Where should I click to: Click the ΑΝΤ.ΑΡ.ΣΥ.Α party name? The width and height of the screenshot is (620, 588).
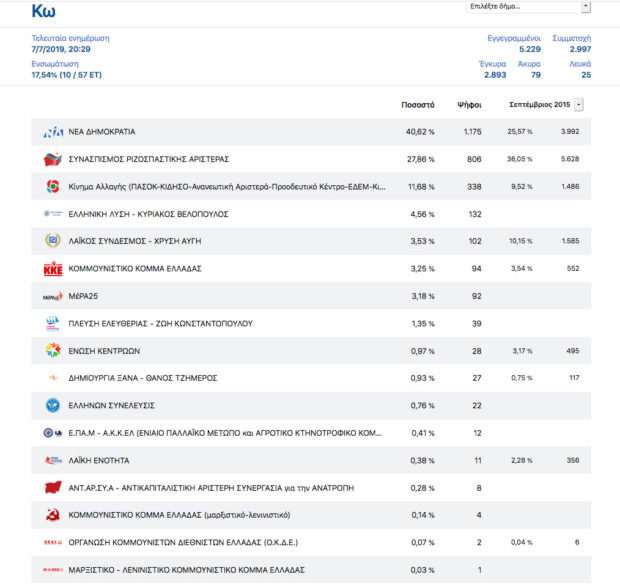coord(211,488)
